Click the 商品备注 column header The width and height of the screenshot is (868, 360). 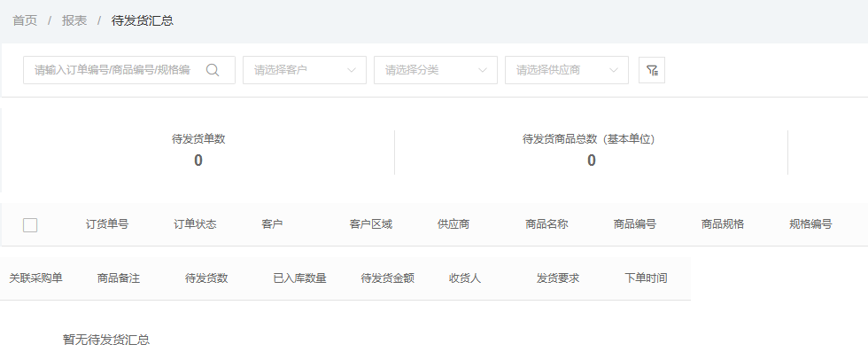119,278
